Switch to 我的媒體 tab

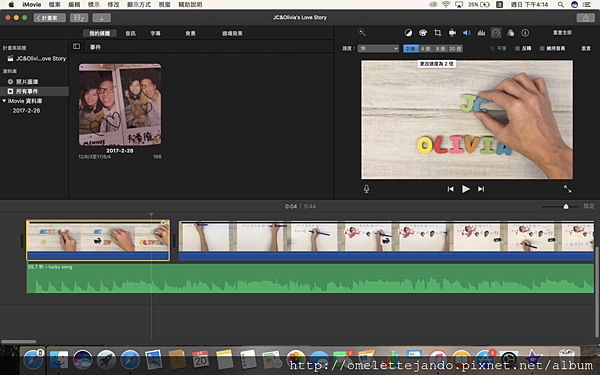tap(100, 33)
